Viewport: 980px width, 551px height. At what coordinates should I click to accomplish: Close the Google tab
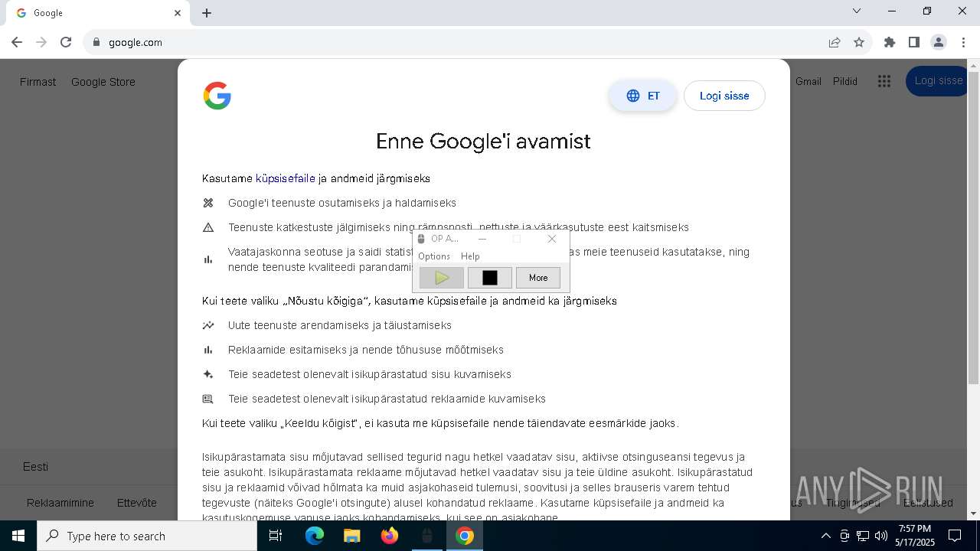click(x=178, y=13)
